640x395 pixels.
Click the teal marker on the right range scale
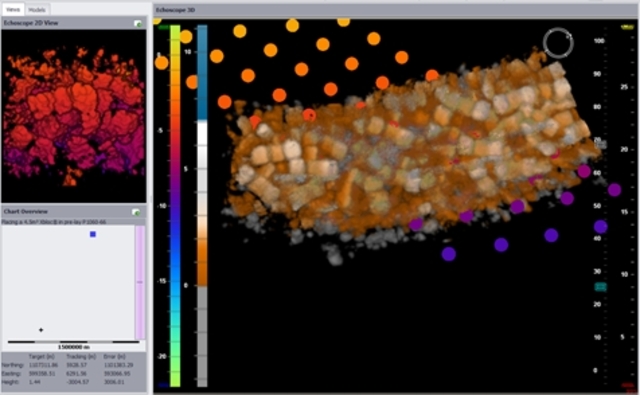(600, 287)
